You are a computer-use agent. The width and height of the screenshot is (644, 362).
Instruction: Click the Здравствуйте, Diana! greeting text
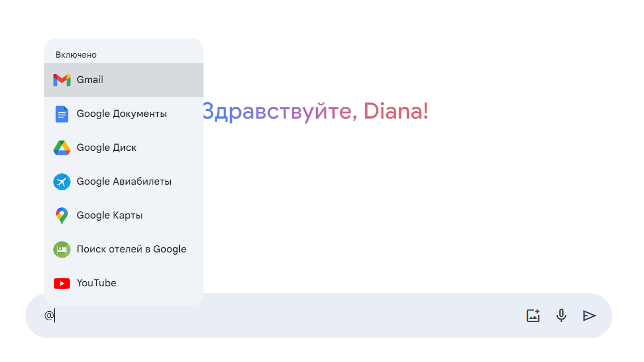(315, 111)
